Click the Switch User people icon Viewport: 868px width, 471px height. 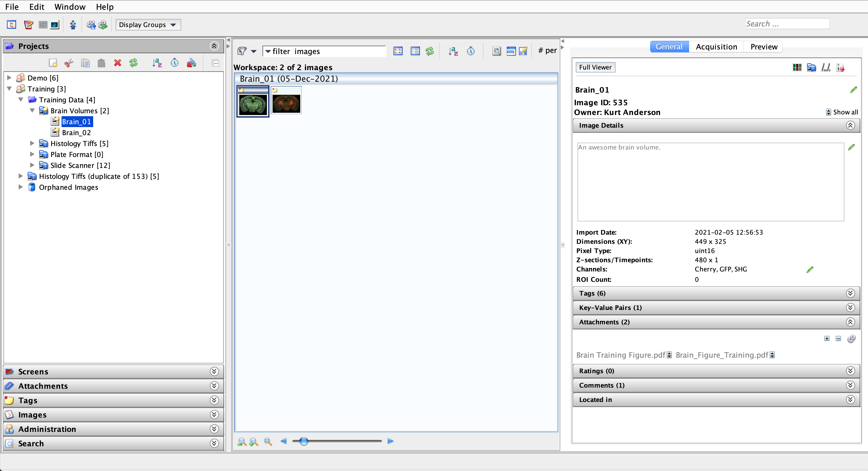[x=73, y=25]
